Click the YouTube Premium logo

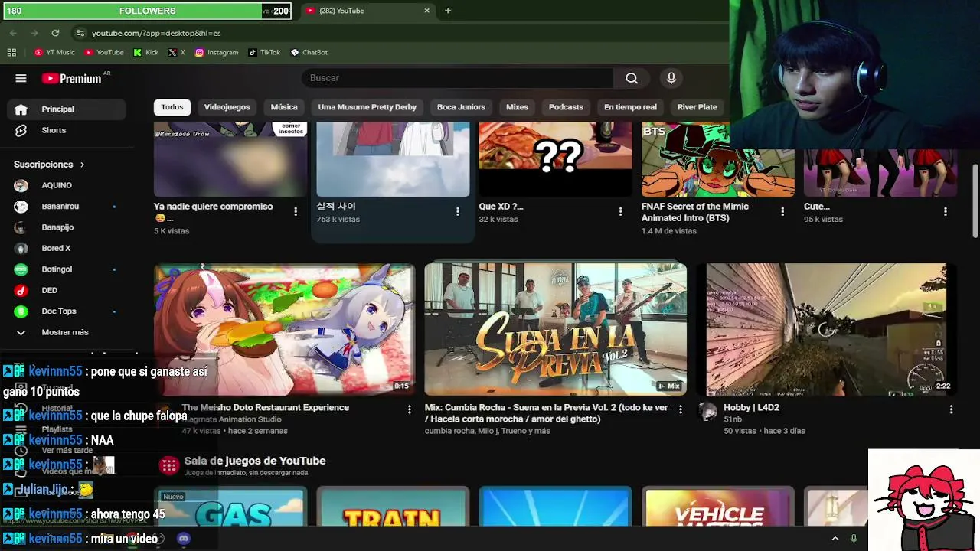click(72, 78)
